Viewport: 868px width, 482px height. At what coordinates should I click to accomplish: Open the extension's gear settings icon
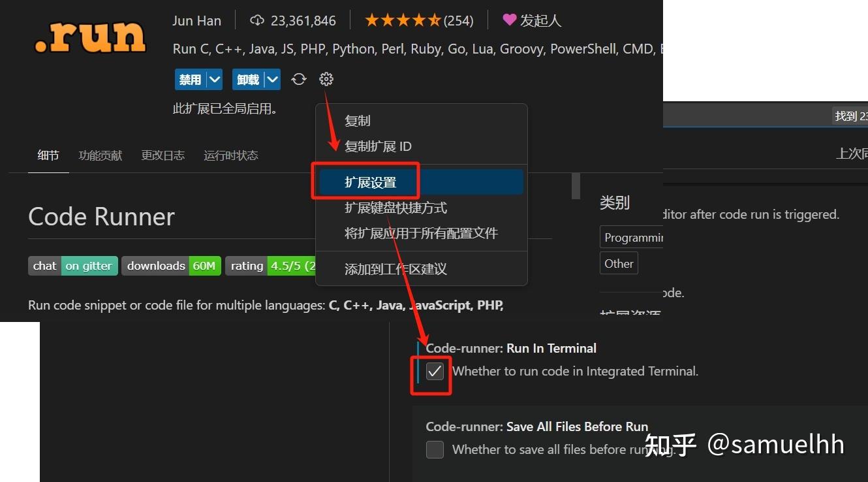tap(326, 79)
